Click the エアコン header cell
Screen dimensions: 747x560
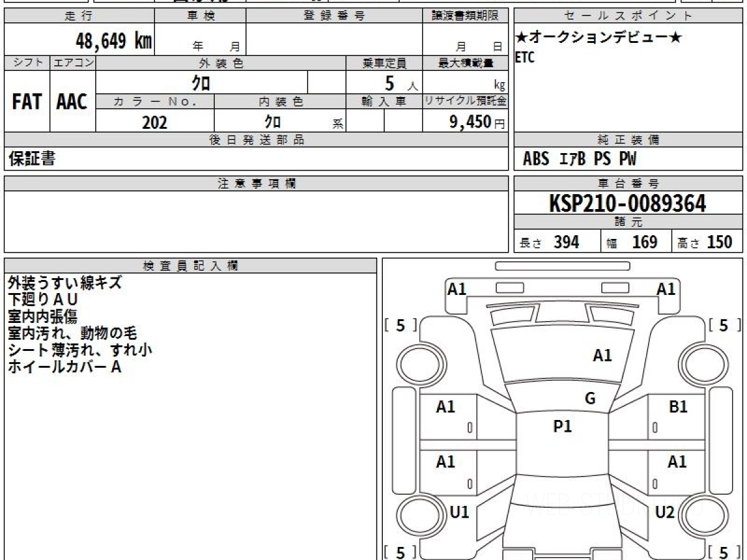tap(73, 63)
